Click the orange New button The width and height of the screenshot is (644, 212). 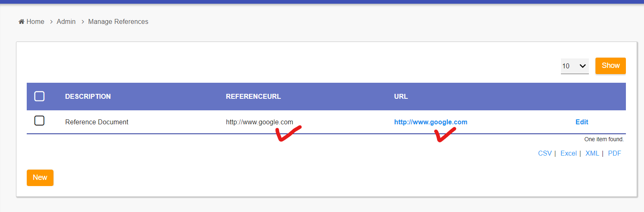pos(40,177)
